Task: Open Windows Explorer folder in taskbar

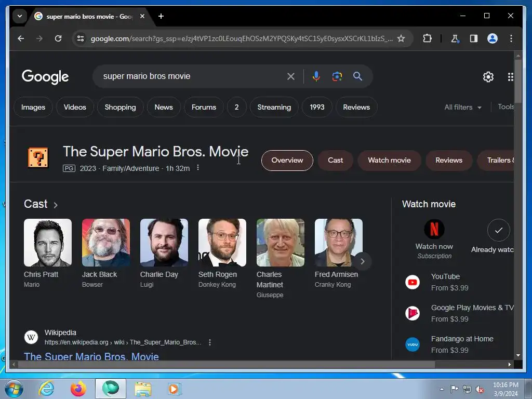Action: (143, 389)
